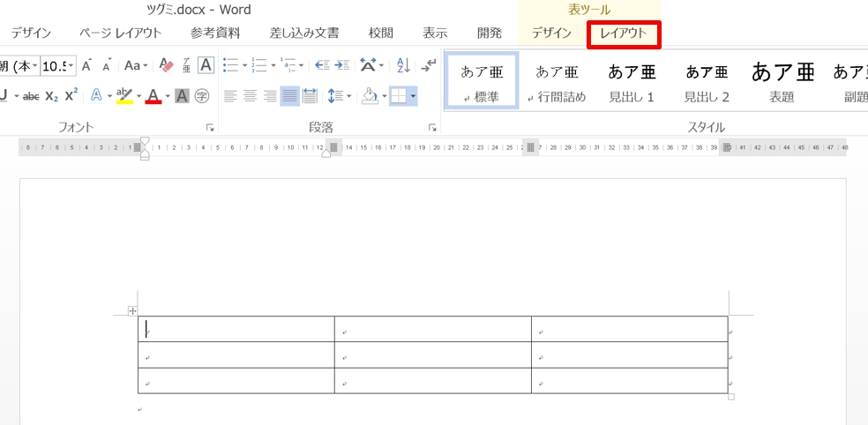Click the sort A-Z icon
The image size is (868, 425).
(403, 65)
